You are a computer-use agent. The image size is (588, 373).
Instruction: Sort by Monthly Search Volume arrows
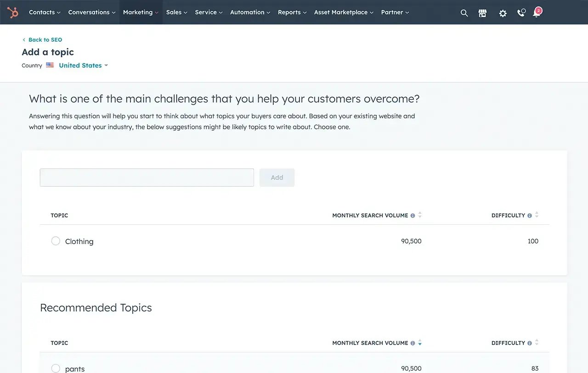tap(420, 215)
